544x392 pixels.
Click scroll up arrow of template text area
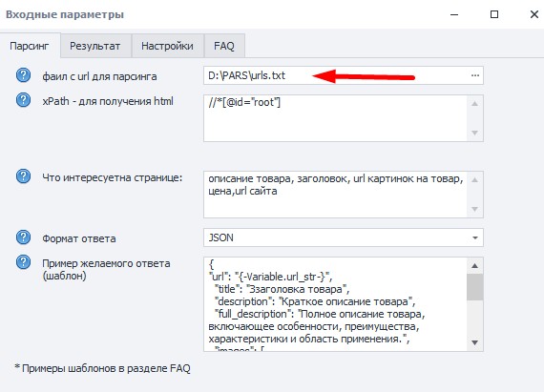475,266
